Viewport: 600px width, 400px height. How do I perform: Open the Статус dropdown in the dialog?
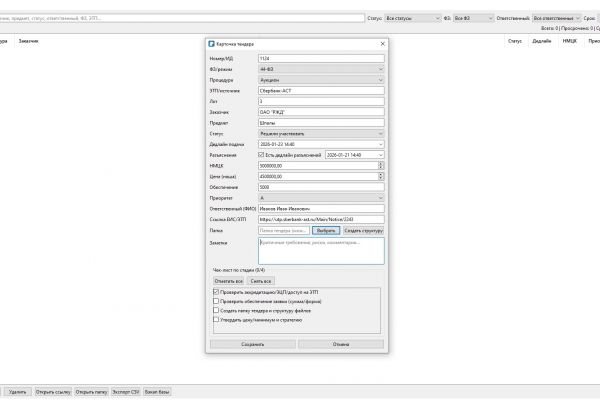click(321, 134)
